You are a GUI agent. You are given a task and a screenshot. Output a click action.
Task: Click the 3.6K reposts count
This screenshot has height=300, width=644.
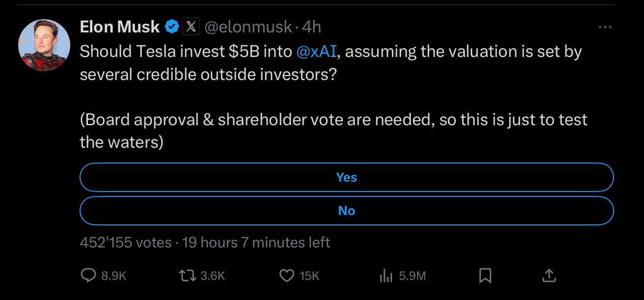[x=213, y=276]
